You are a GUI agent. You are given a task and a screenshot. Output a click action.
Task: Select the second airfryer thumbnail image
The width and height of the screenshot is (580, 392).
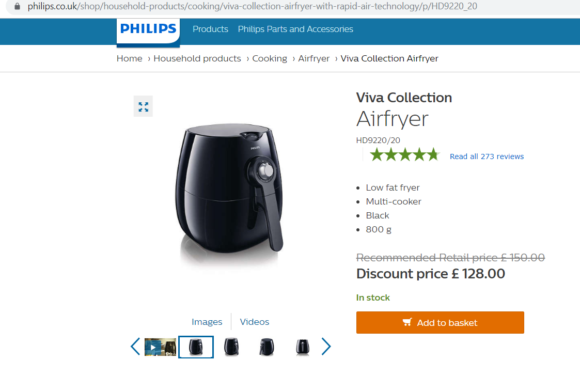(x=231, y=347)
